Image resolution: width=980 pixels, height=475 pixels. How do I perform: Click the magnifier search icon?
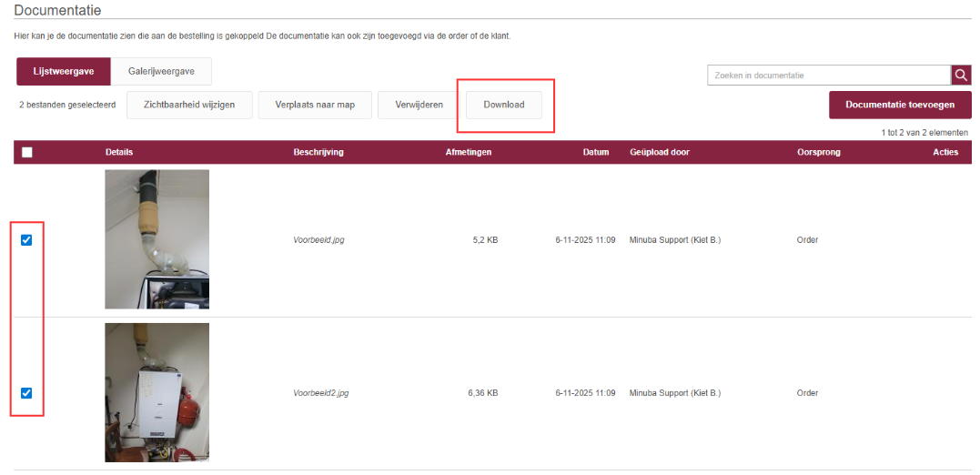(x=961, y=76)
